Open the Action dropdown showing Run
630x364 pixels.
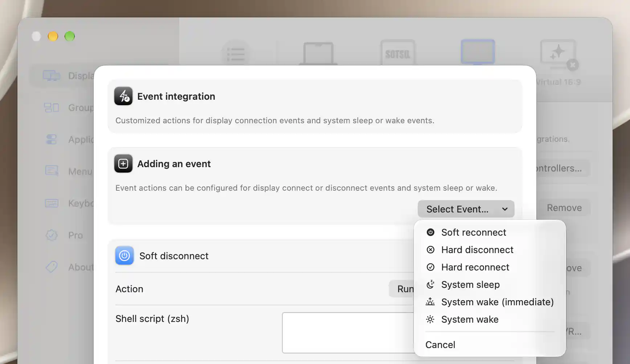(x=401, y=289)
